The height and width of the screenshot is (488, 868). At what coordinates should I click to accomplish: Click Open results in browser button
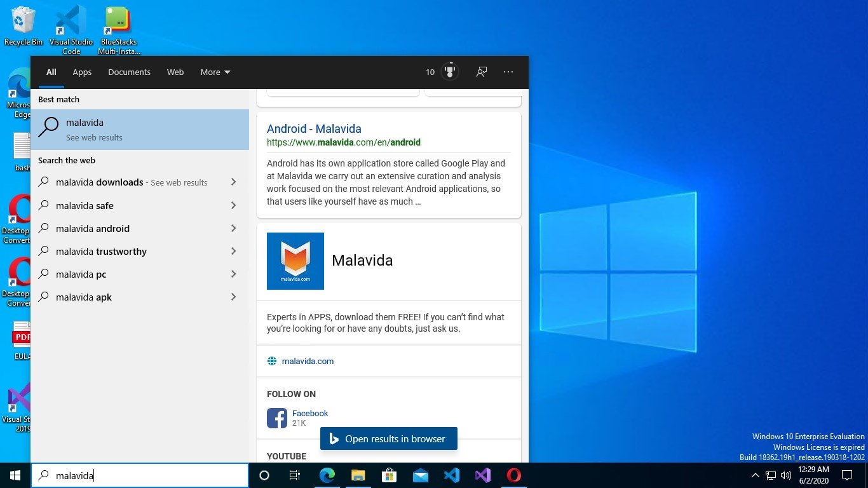point(388,438)
